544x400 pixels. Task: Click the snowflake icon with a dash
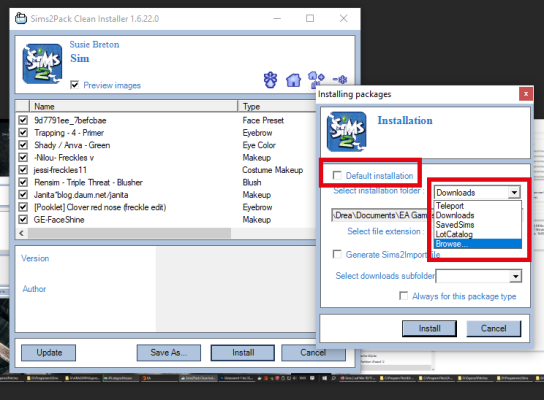point(340,80)
